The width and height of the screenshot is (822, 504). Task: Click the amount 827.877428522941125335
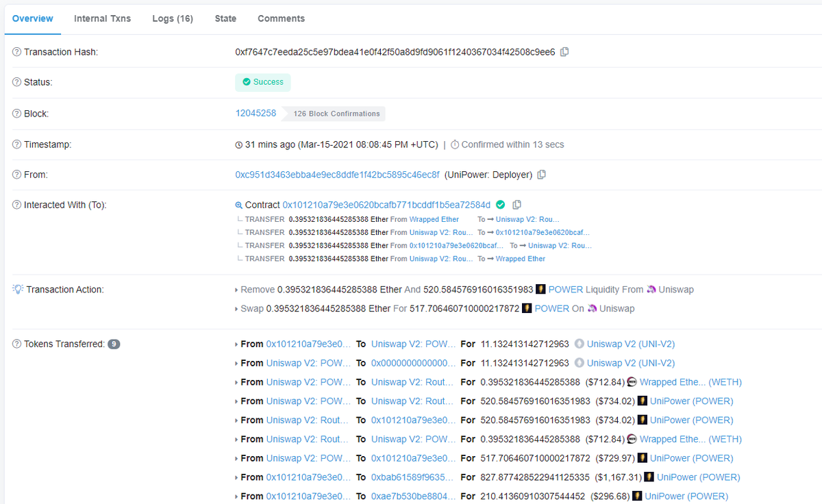535,477
